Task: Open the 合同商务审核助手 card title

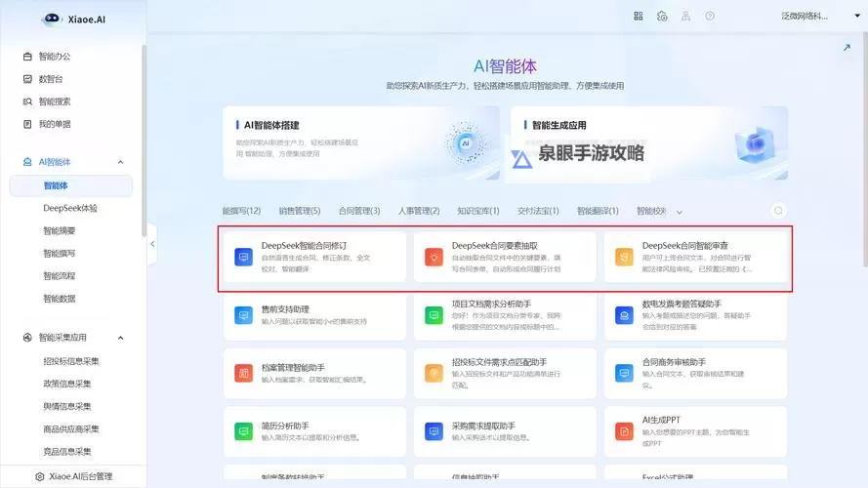Action: [x=674, y=362]
